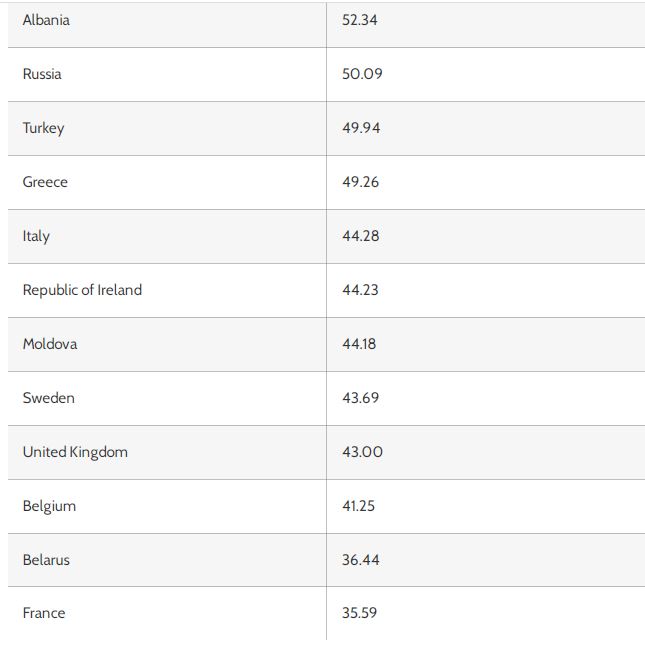Select the value 50.09 for Russia
The height and width of the screenshot is (652, 645).
[362, 74]
